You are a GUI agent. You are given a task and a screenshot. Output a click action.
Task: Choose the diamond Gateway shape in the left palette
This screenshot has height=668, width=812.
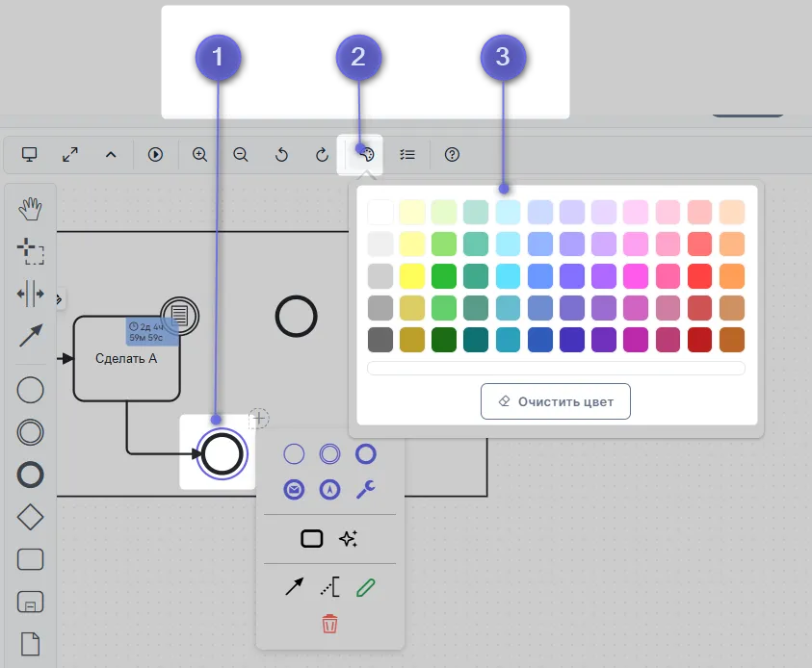pyautogui.click(x=31, y=517)
